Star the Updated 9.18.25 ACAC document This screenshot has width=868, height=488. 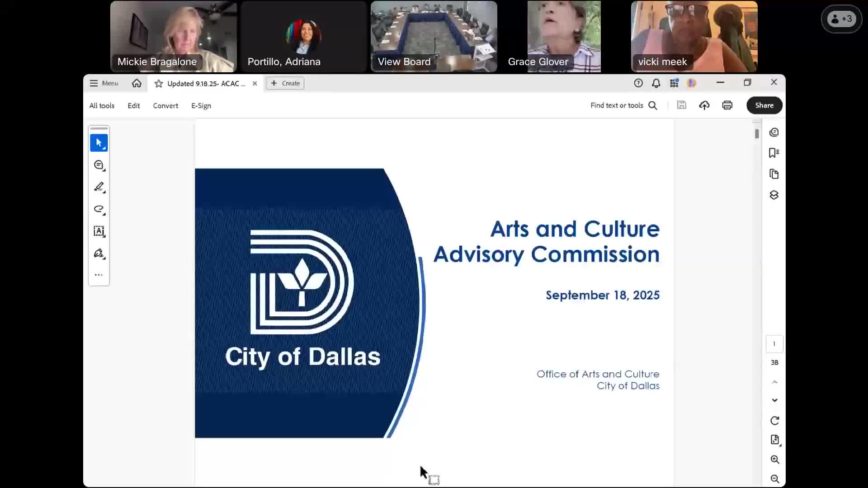point(159,84)
